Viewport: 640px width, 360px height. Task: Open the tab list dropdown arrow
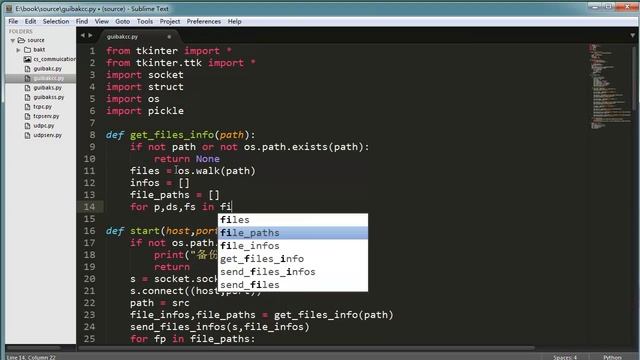(x=632, y=36)
